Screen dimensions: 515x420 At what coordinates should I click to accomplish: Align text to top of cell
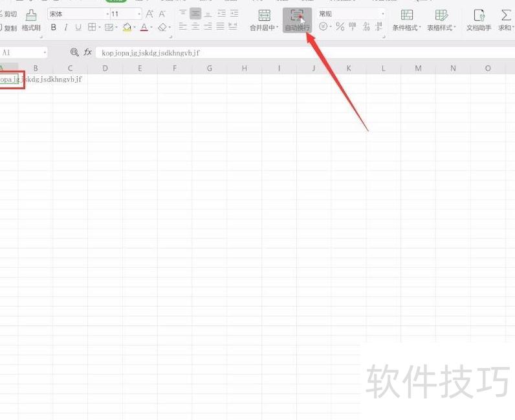tap(182, 14)
